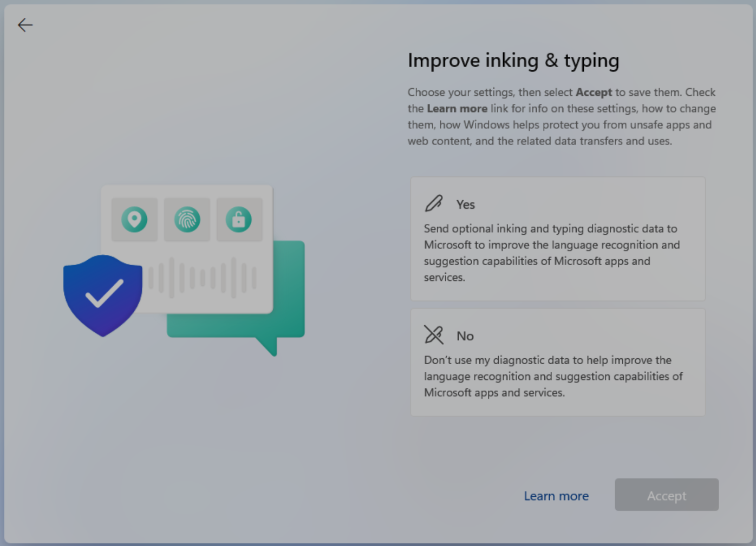Select the fingerprint icon in the illustration
The height and width of the screenshot is (546, 756).
187,219
